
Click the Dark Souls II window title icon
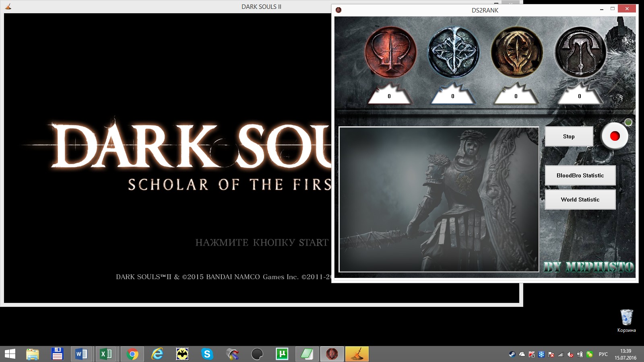point(8,6)
